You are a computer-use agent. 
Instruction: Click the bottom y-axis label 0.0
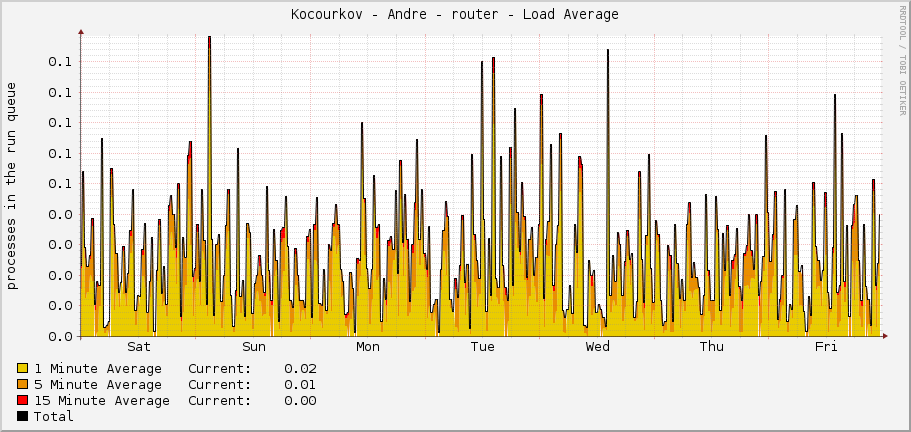pos(59,336)
